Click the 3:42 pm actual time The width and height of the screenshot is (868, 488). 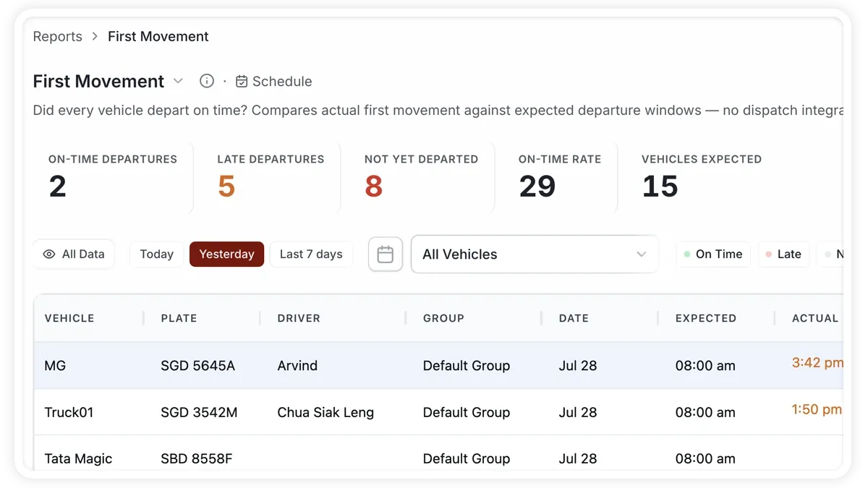817,363
